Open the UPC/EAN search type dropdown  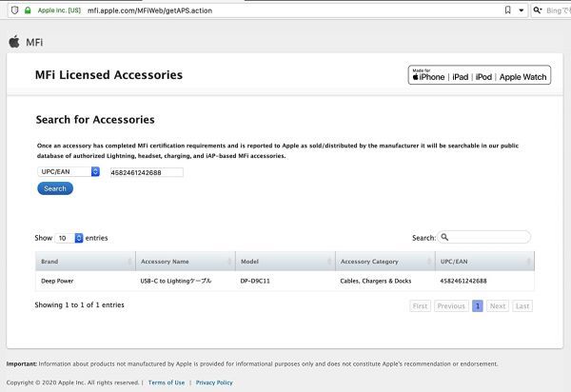[x=69, y=172]
